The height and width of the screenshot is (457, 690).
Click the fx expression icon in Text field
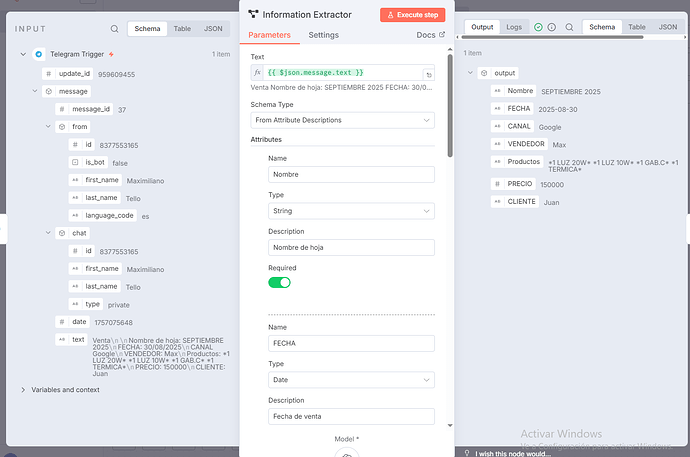257,73
